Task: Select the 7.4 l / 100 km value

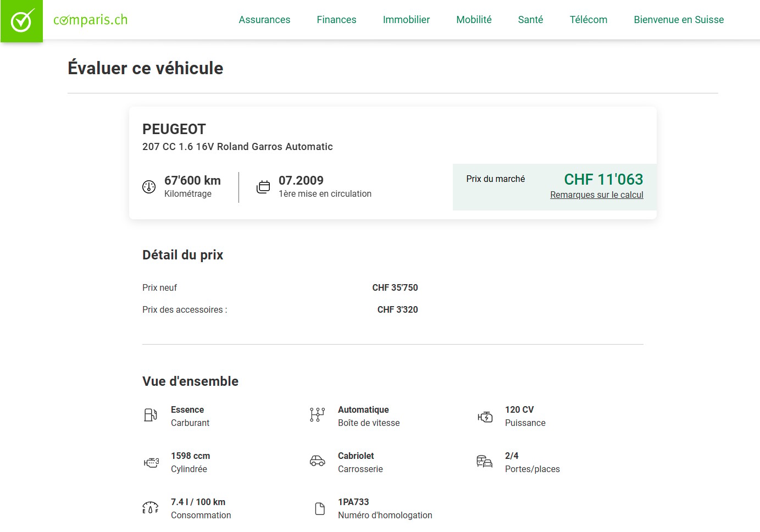Action: coord(198,502)
